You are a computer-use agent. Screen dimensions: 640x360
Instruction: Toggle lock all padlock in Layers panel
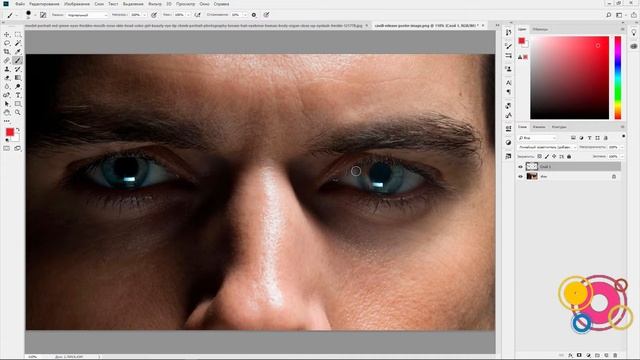pos(569,156)
